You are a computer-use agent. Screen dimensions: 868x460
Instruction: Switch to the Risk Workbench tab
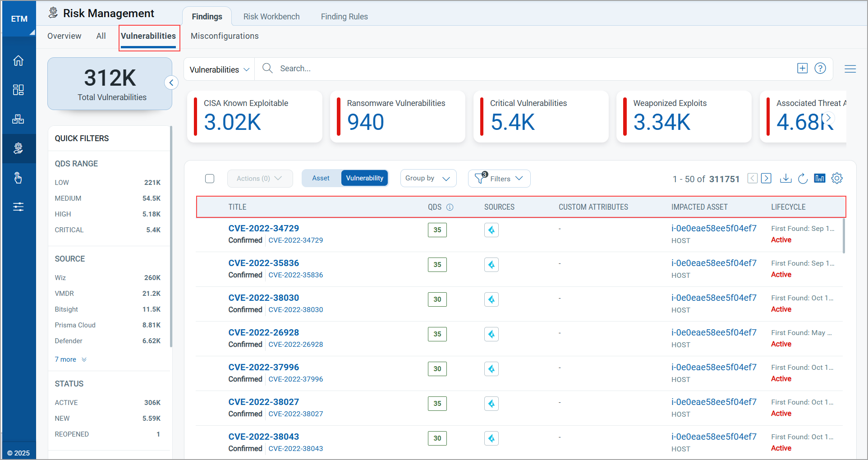(271, 17)
